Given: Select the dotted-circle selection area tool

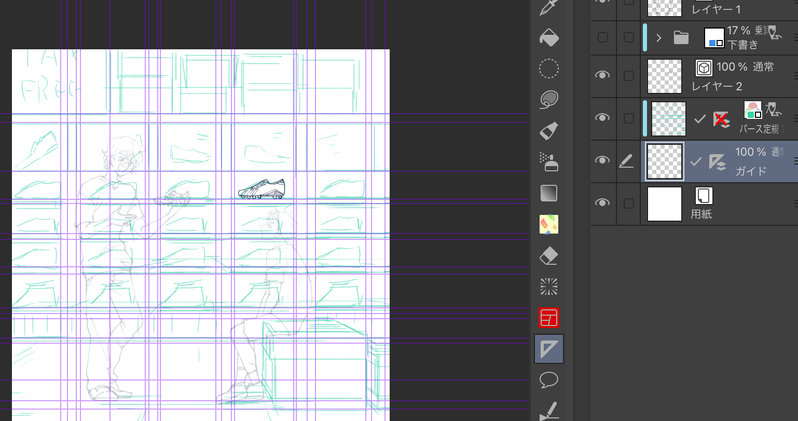Looking at the screenshot, I should 549,69.
